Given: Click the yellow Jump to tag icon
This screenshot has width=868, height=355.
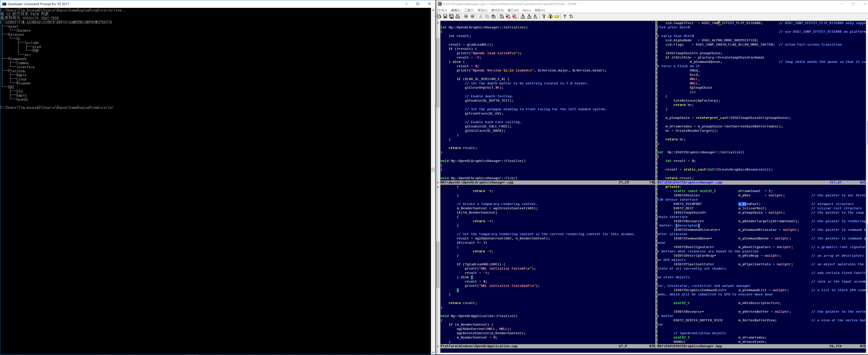Looking at the screenshot, I should click(x=557, y=17).
